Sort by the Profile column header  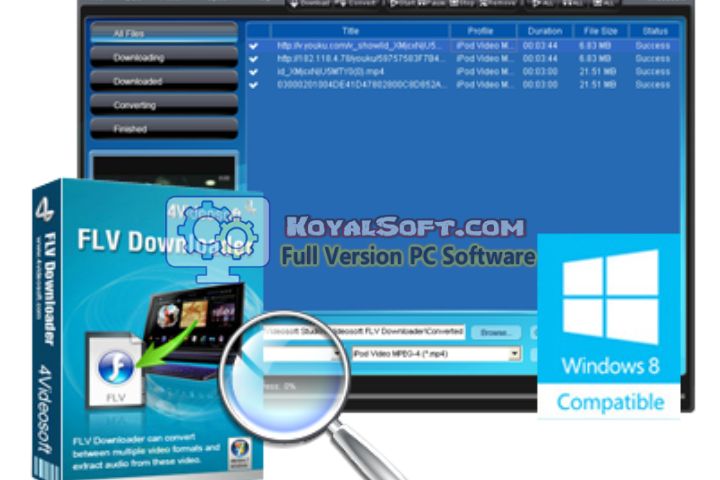pos(483,31)
